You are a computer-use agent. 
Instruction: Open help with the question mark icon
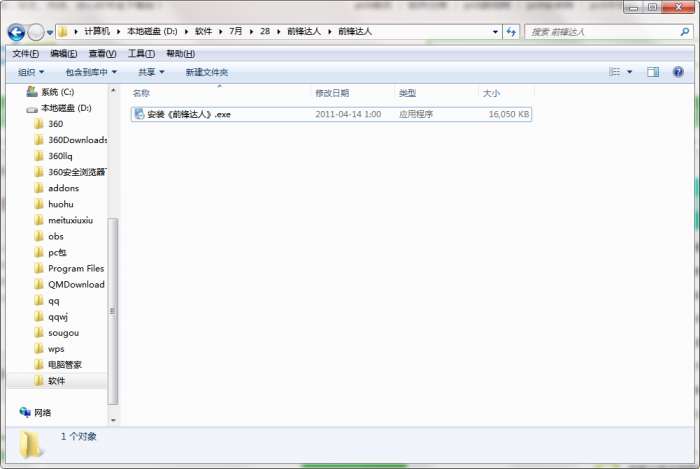click(x=678, y=72)
